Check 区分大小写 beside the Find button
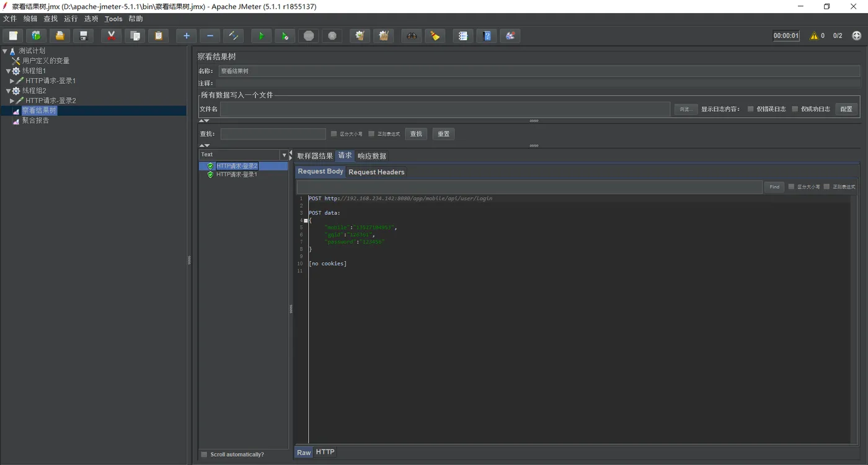868x465 pixels. click(791, 187)
